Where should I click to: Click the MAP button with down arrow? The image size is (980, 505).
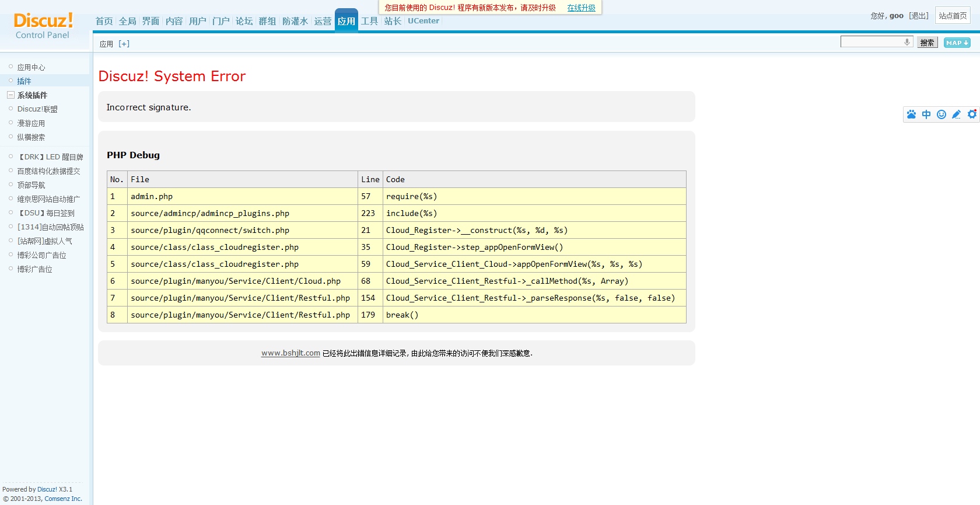(957, 43)
